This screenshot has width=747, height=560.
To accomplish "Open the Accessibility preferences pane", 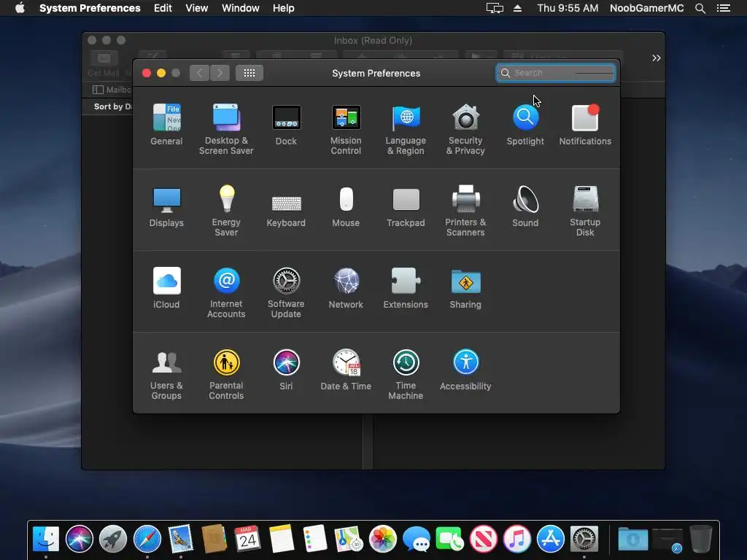I will 465,370.
